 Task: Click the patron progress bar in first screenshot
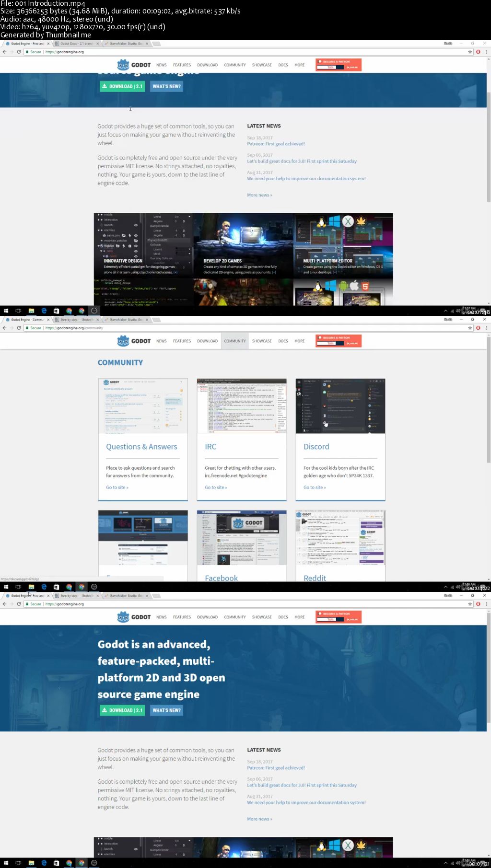[x=330, y=68]
